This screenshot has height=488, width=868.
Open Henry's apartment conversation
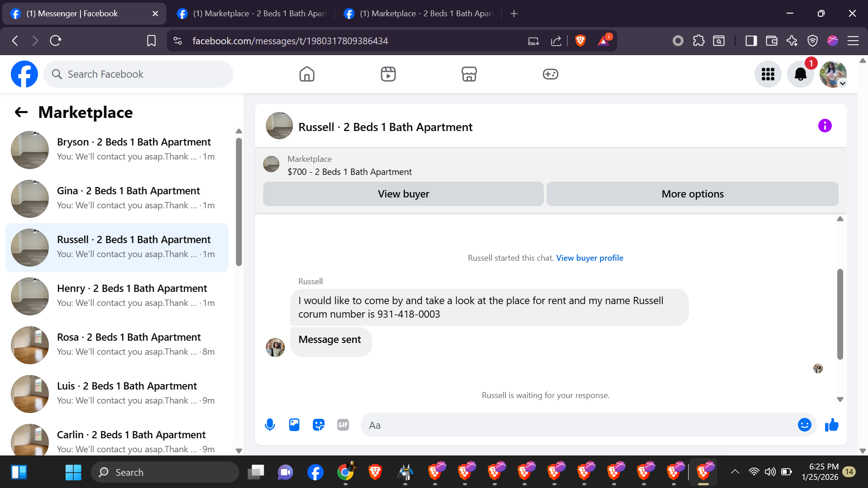(117, 296)
